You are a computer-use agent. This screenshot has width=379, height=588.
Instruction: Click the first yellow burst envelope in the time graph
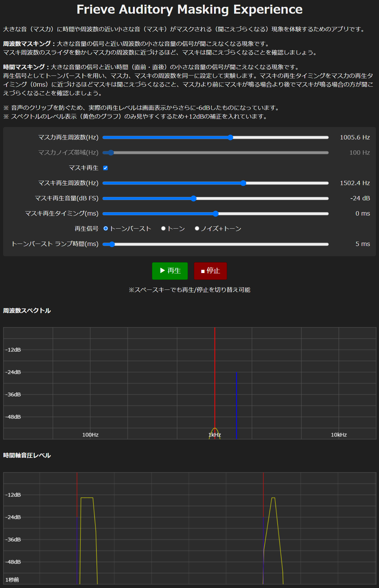click(89, 540)
